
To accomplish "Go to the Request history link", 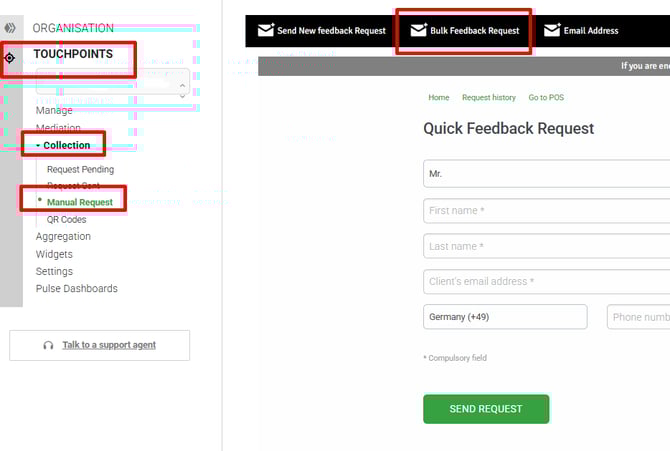I will click(489, 98).
